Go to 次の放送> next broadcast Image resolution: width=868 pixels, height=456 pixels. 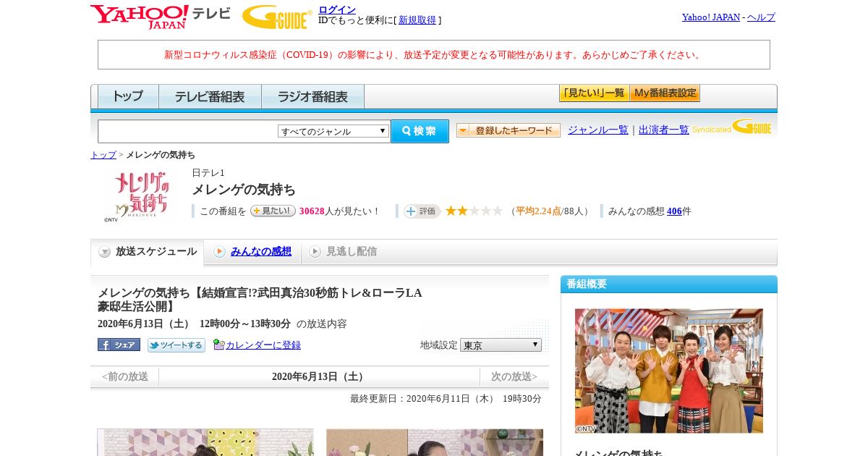pyautogui.click(x=514, y=376)
